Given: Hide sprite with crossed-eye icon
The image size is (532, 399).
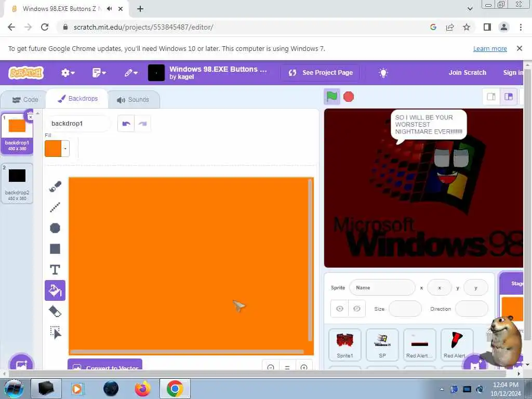Looking at the screenshot, I should coord(356,309).
